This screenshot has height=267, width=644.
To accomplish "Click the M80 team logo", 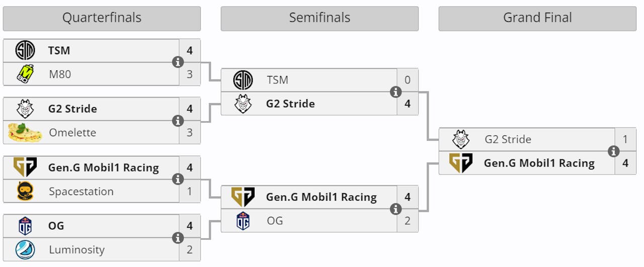I will 25,74.
